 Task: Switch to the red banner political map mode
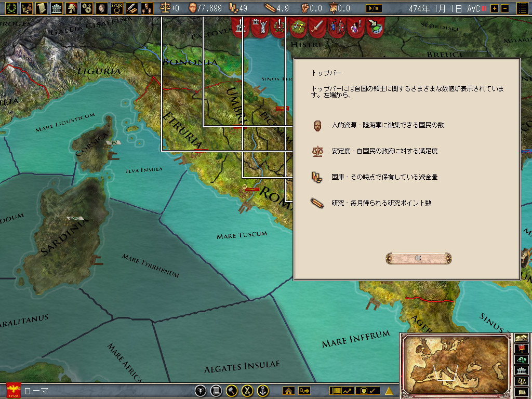pyautogui.click(x=522, y=349)
